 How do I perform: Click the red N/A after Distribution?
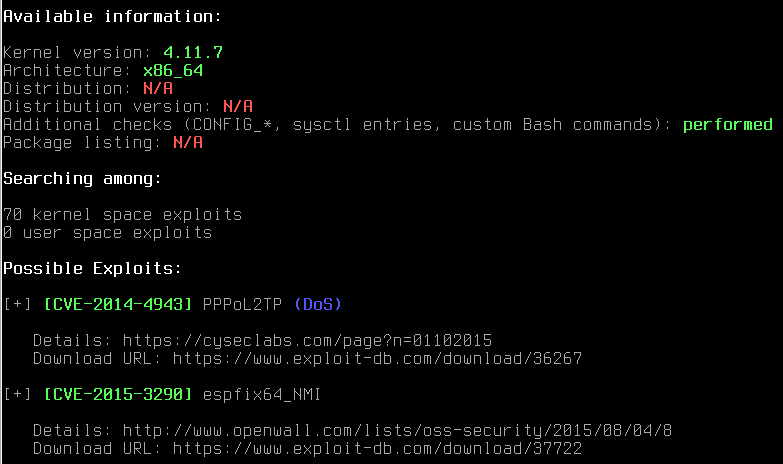(x=158, y=88)
